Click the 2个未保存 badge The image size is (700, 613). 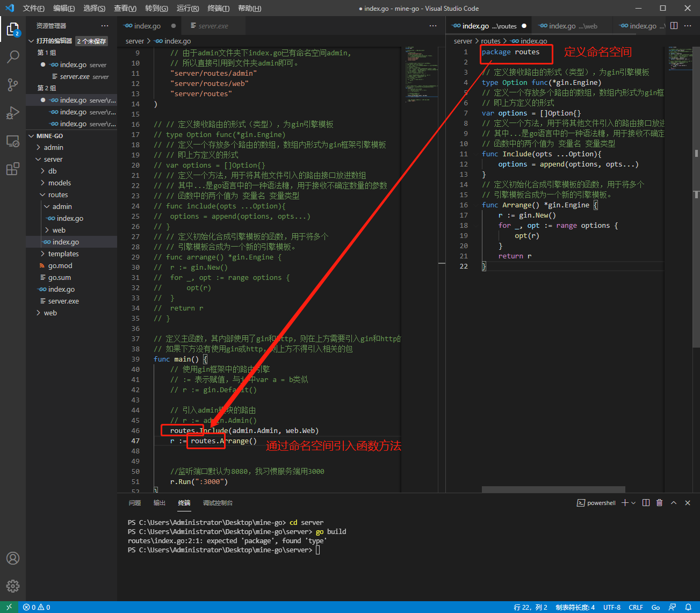92,41
